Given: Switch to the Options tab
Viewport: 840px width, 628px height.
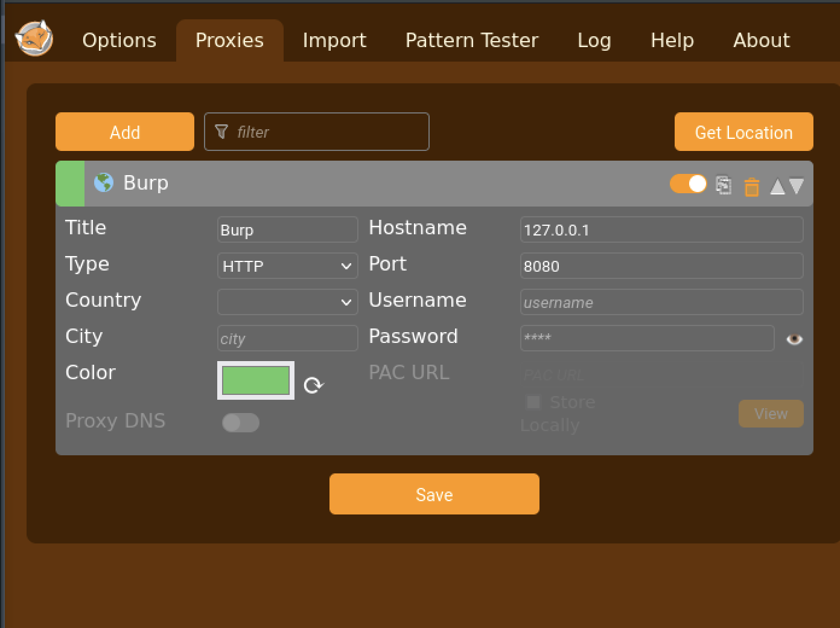Looking at the screenshot, I should point(119,40).
